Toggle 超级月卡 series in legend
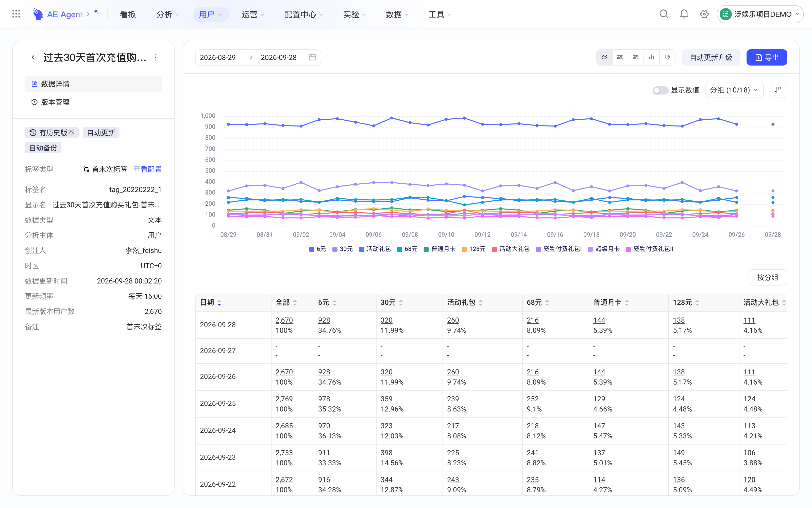Viewport: 812px width, 508px height. click(604, 249)
